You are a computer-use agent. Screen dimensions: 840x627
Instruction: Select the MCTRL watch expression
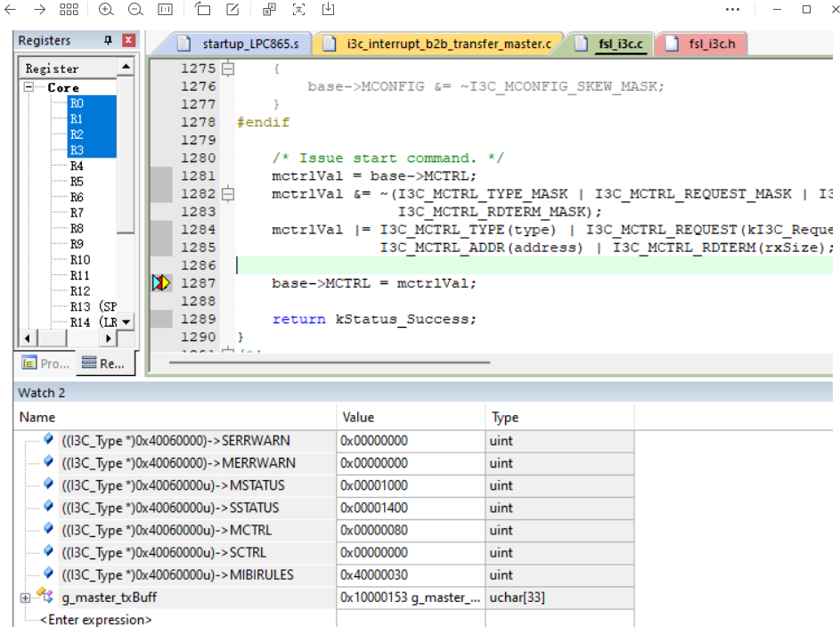point(167,530)
